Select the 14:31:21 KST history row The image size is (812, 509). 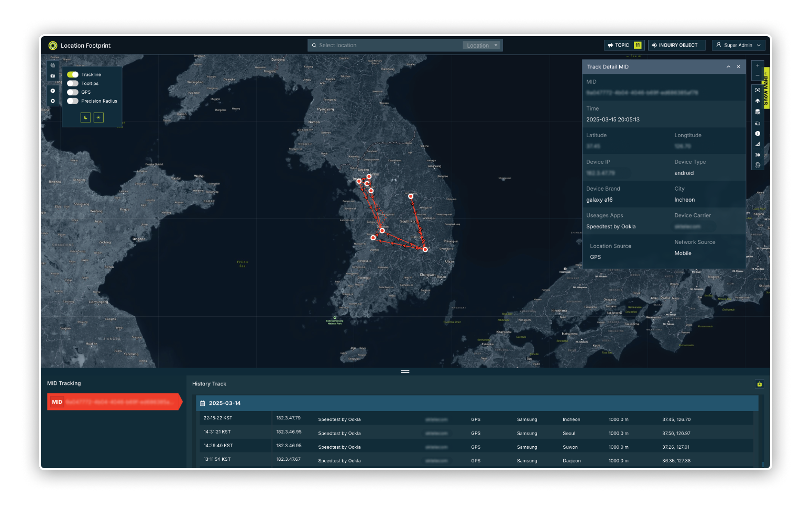[476, 433]
